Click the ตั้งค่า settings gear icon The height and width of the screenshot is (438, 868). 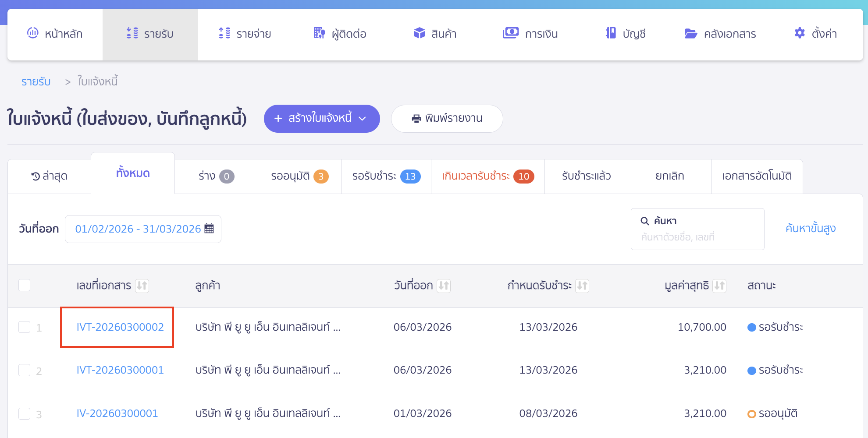pos(799,33)
